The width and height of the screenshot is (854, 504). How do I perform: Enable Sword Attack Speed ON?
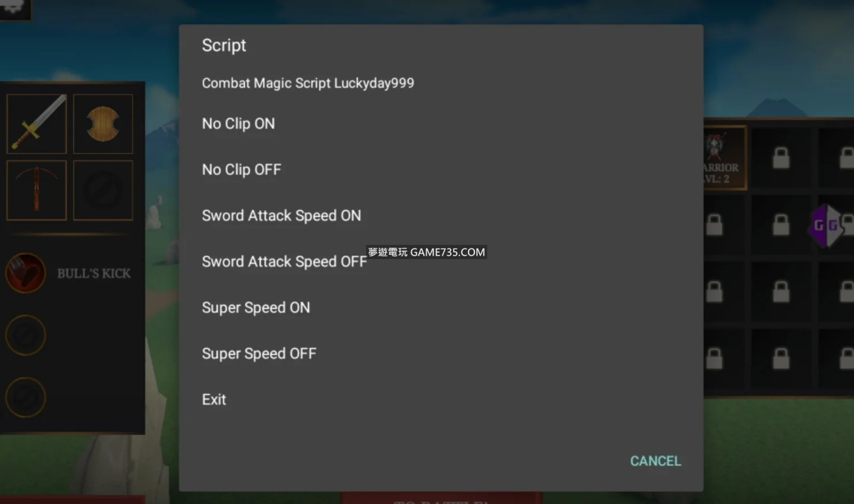tap(441, 216)
